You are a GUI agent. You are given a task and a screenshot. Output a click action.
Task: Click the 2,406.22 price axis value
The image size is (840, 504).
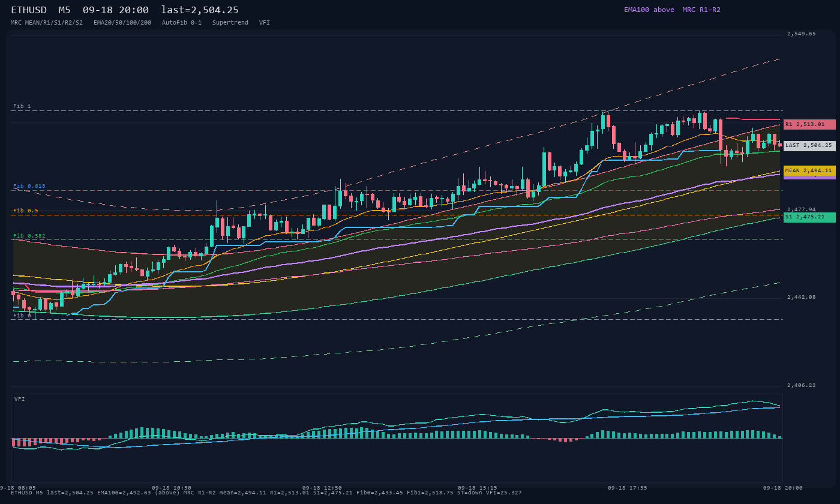[x=802, y=385]
